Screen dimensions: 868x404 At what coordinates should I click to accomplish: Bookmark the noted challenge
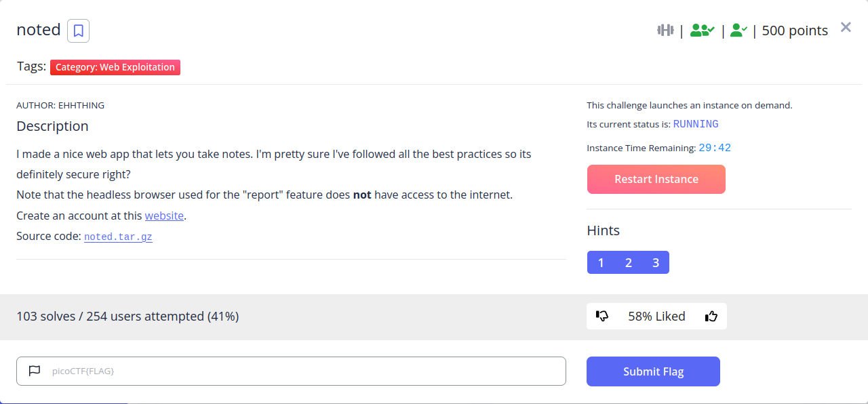pos(78,31)
